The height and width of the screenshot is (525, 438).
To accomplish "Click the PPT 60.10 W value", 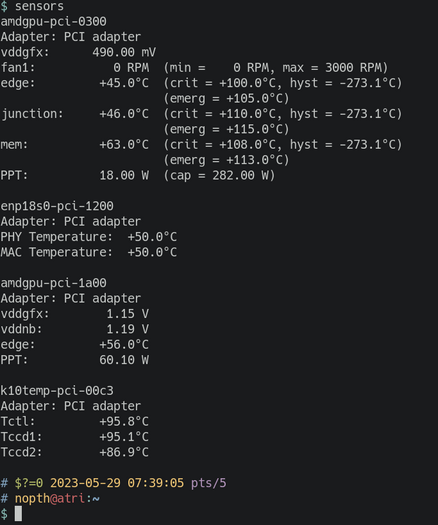I will 124,360.
